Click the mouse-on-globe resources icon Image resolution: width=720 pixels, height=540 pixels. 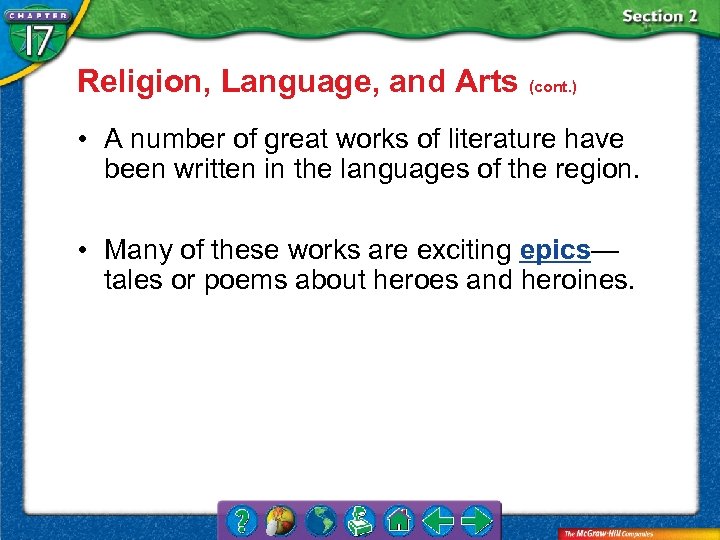tap(281, 521)
